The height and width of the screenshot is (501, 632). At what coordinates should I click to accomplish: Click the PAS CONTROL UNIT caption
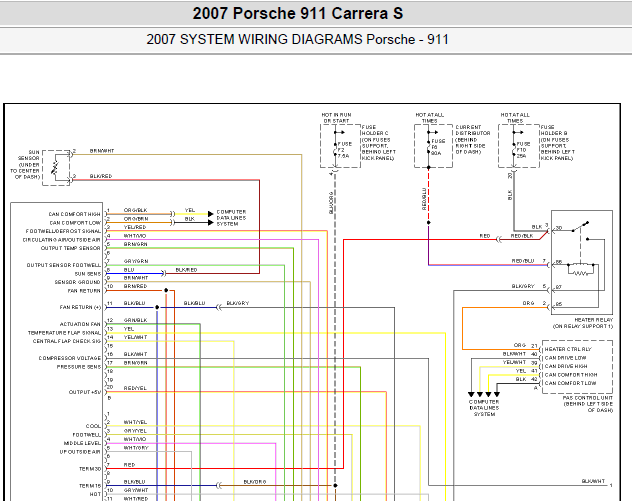(x=588, y=404)
